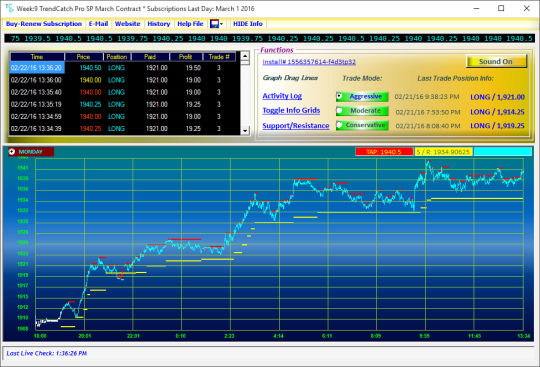
Task: Click the cyan indicator box above chart
Action: pos(503,151)
